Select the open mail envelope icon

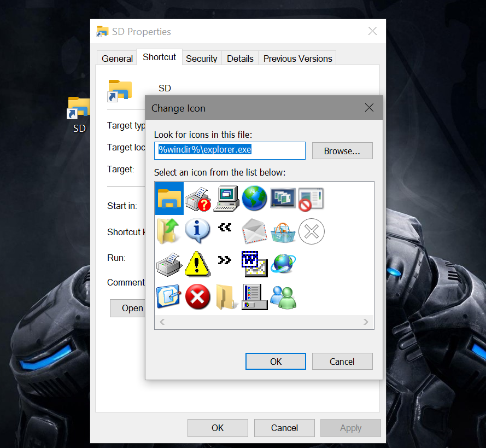point(254,231)
